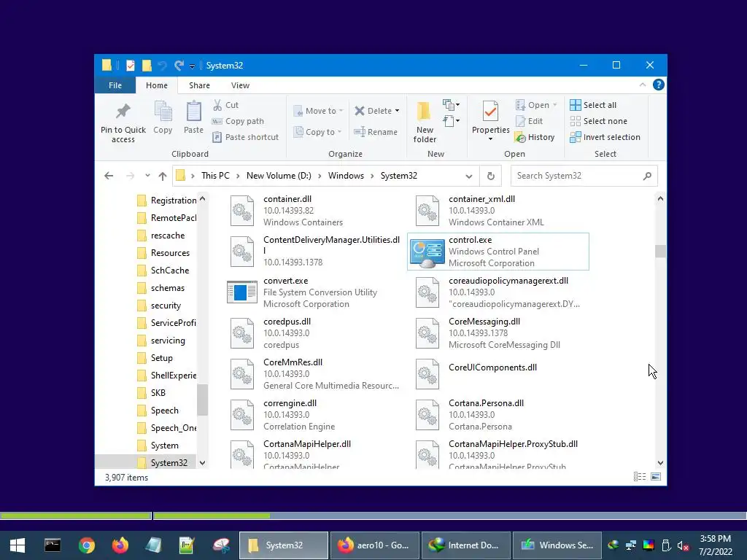The image size is (747, 560).
Task: Expand the Properties dropdown arrow
Action: pos(491,139)
